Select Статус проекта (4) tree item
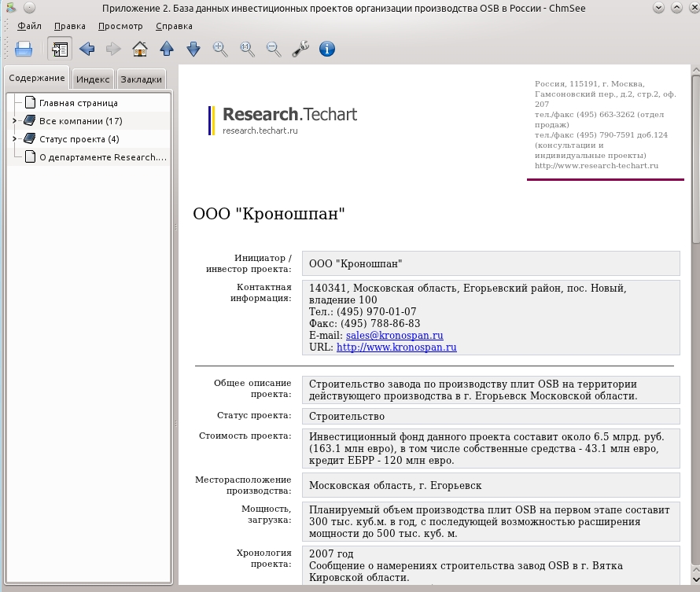 coord(79,139)
